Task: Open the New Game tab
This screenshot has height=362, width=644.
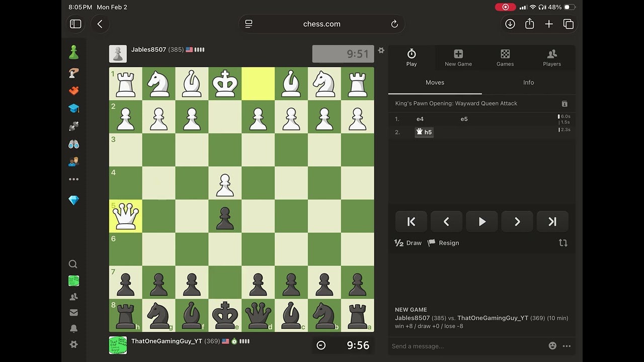Action: [x=458, y=57]
